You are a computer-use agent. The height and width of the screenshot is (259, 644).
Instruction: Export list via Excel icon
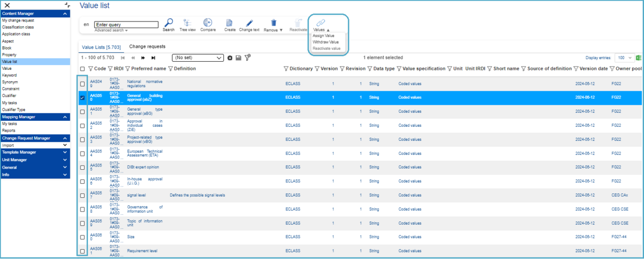[639, 57]
